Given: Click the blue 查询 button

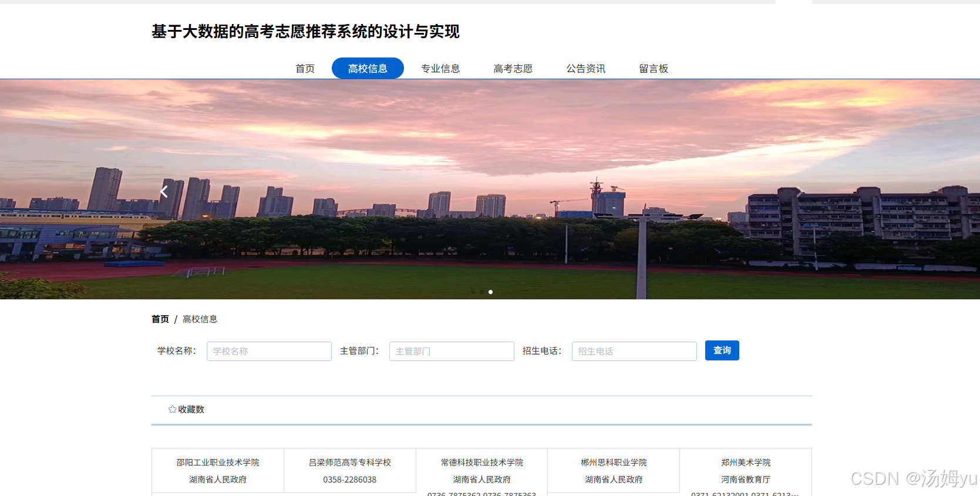Looking at the screenshot, I should click(x=722, y=350).
